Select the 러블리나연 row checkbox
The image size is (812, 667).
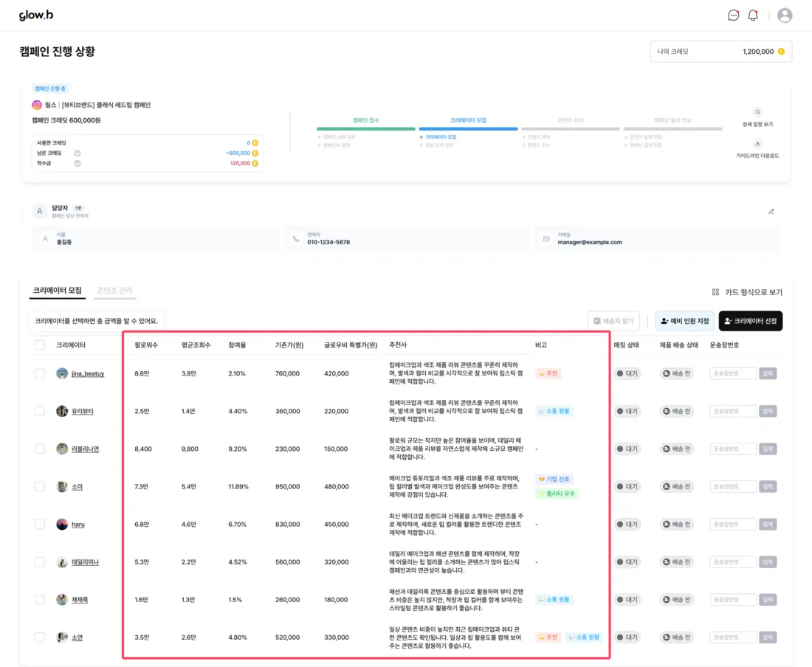click(x=40, y=449)
